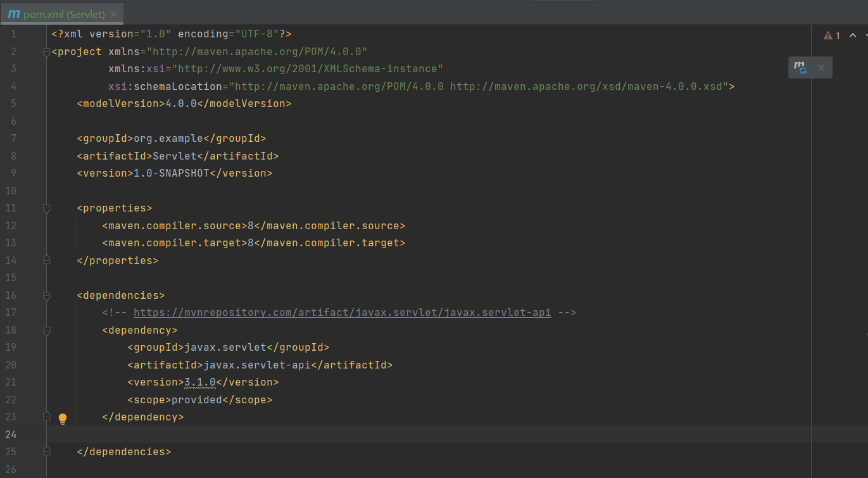868x478 pixels.
Task: Collapse the properties block at line 11
Action: click(x=46, y=208)
